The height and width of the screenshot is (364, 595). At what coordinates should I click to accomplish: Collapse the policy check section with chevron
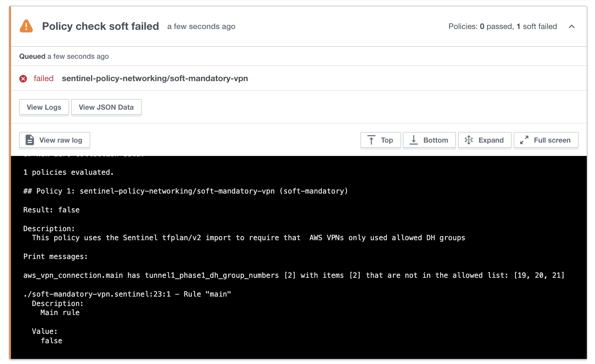(x=571, y=27)
